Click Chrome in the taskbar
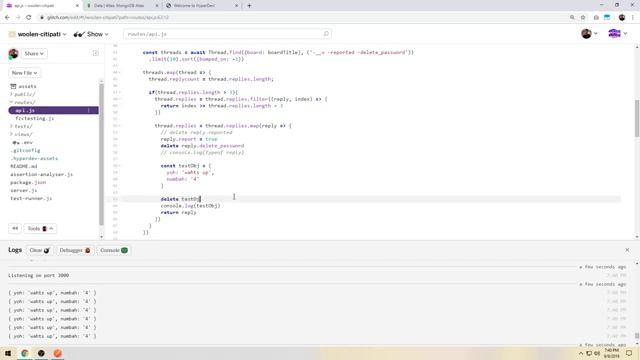This screenshot has width=640, height=360. coord(25,353)
